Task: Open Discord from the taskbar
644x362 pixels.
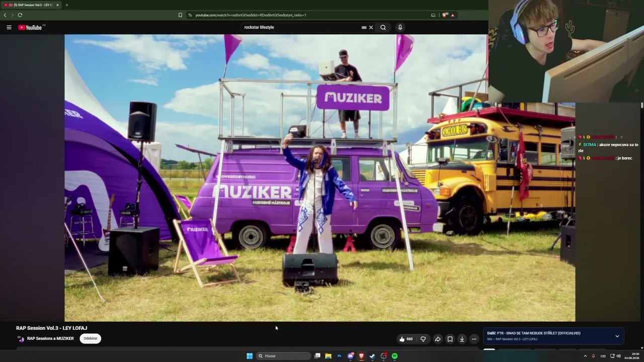Action: pos(350,356)
